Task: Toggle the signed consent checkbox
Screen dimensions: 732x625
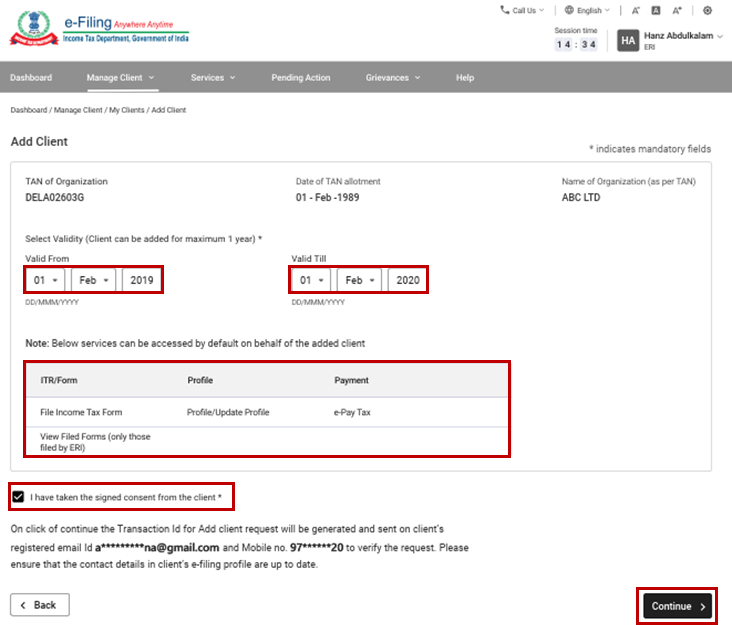Action: tap(18, 496)
